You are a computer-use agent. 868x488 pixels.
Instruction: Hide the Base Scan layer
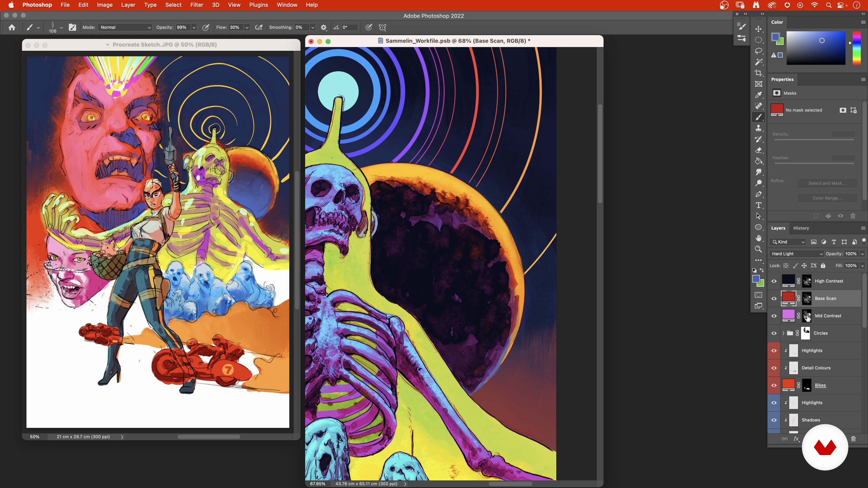tap(774, 299)
